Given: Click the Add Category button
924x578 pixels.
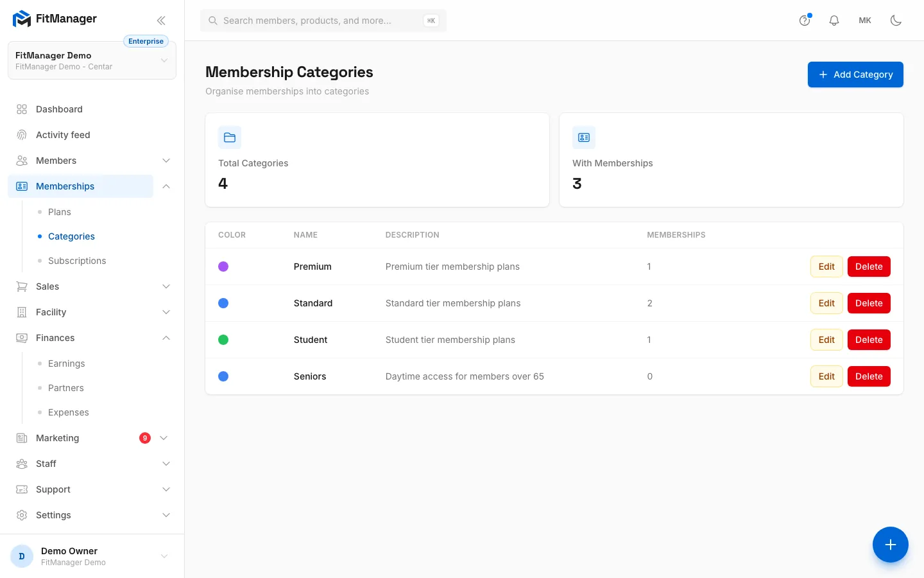Looking at the screenshot, I should pyautogui.click(x=855, y=74).
